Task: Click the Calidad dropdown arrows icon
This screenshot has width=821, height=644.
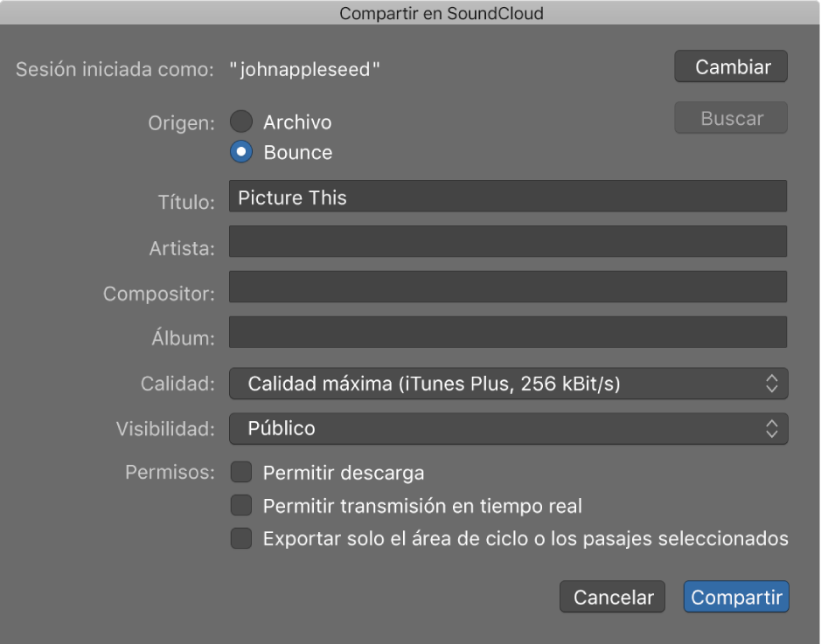Action: click(771, 384)
